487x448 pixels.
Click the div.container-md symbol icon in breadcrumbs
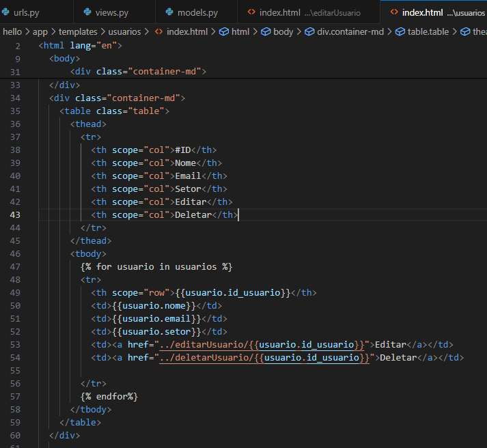pyautogui.click(x=309, y=31)
